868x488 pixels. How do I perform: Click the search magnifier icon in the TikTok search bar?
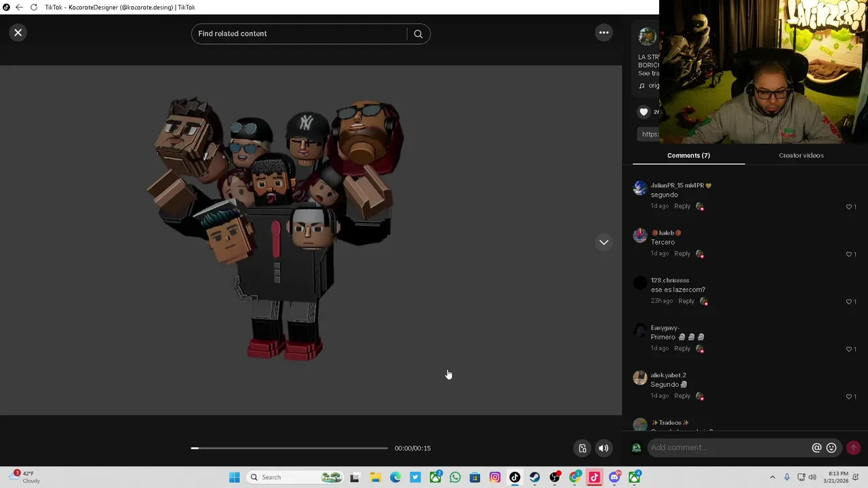pyautogui.click(x=418, y=34)
